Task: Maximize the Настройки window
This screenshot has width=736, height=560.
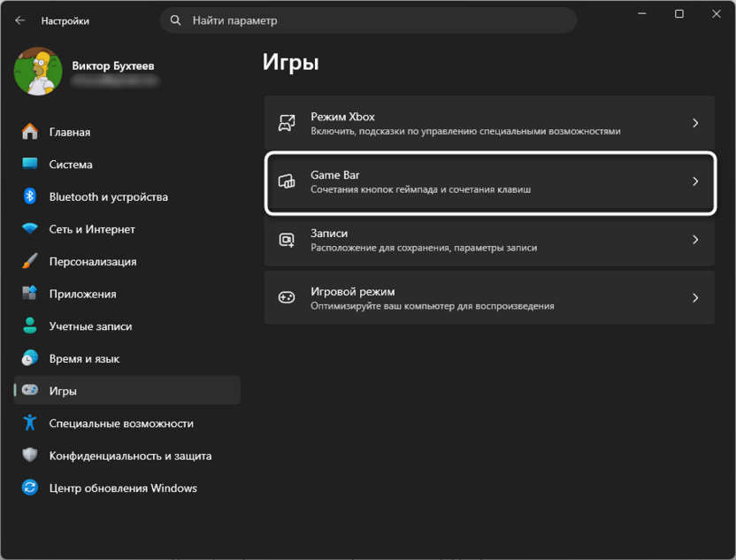Action: (x=679, y=13)
